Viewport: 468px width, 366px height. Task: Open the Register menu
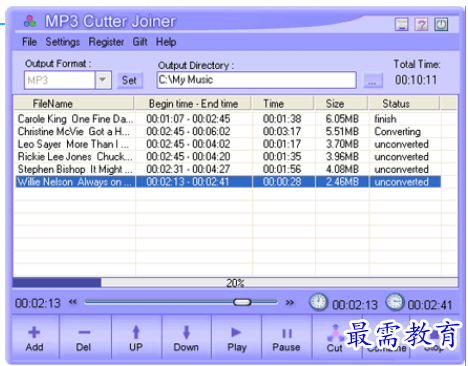coord(106,42)
